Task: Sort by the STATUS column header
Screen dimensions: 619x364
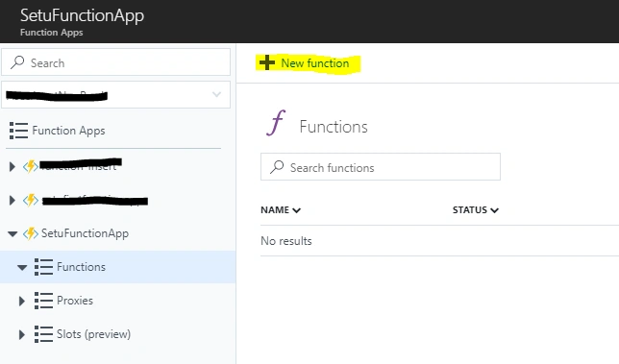Action: coord(476,209)
